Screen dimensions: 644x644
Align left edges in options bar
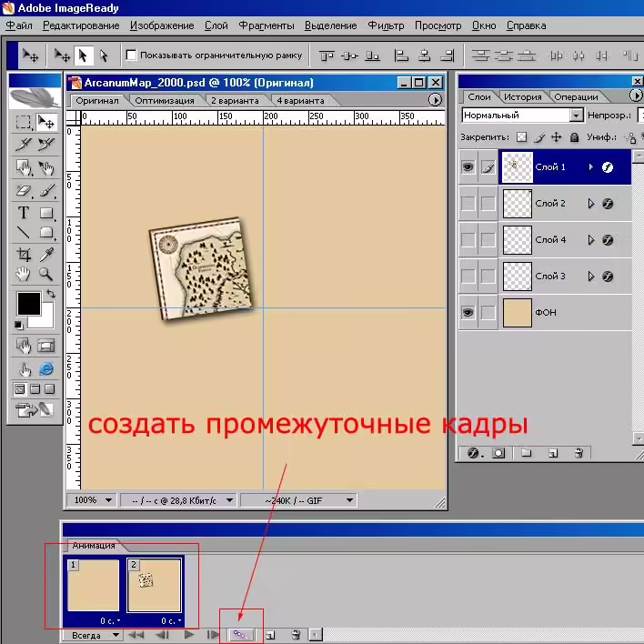pos(401,55)
